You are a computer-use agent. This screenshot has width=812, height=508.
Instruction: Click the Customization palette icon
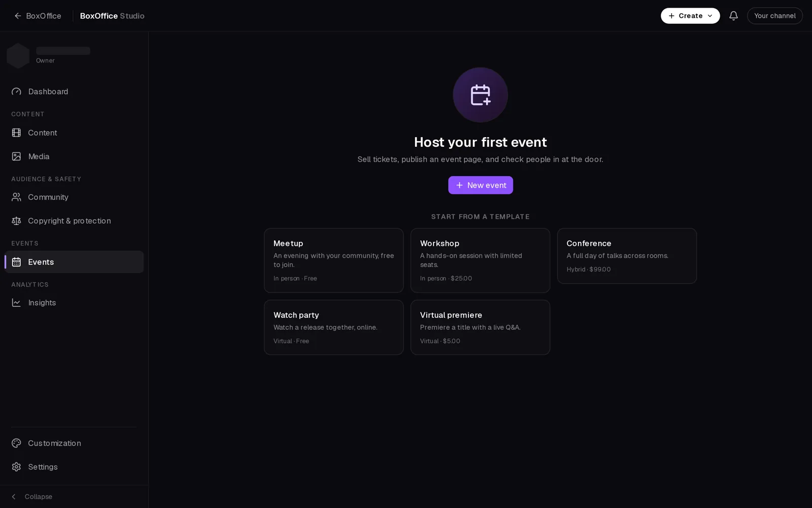(16, 443)
